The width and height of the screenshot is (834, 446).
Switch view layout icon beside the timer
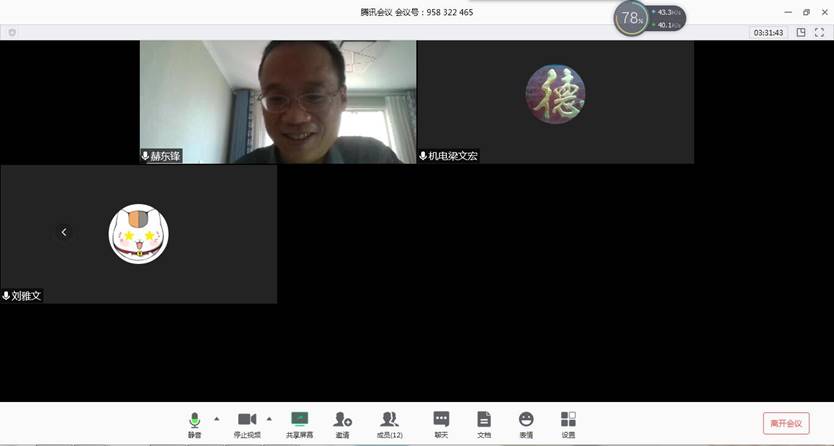point(801,32)
